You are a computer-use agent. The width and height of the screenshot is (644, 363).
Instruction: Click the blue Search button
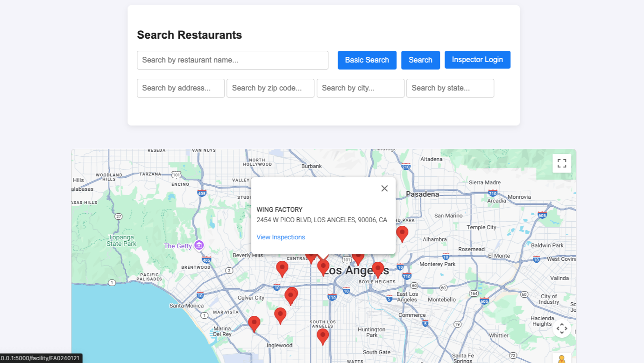tap(420, 60)
